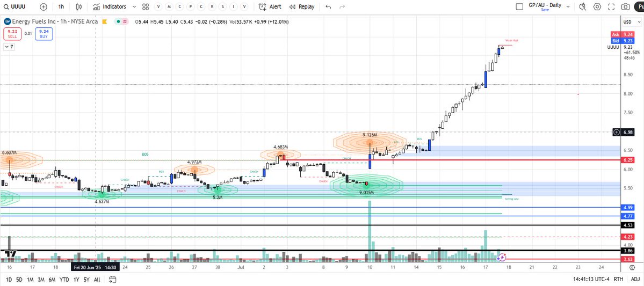644x286 pixels.
Task: Take a chart snapshot with the camera icon
Action: click(x=626, y=6)
